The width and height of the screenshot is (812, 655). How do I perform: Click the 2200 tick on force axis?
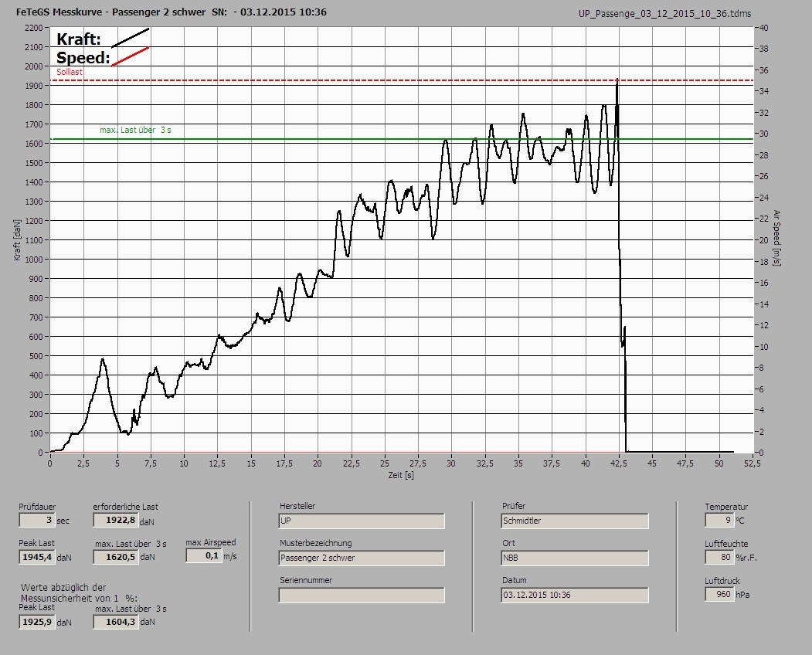(34, 28)
